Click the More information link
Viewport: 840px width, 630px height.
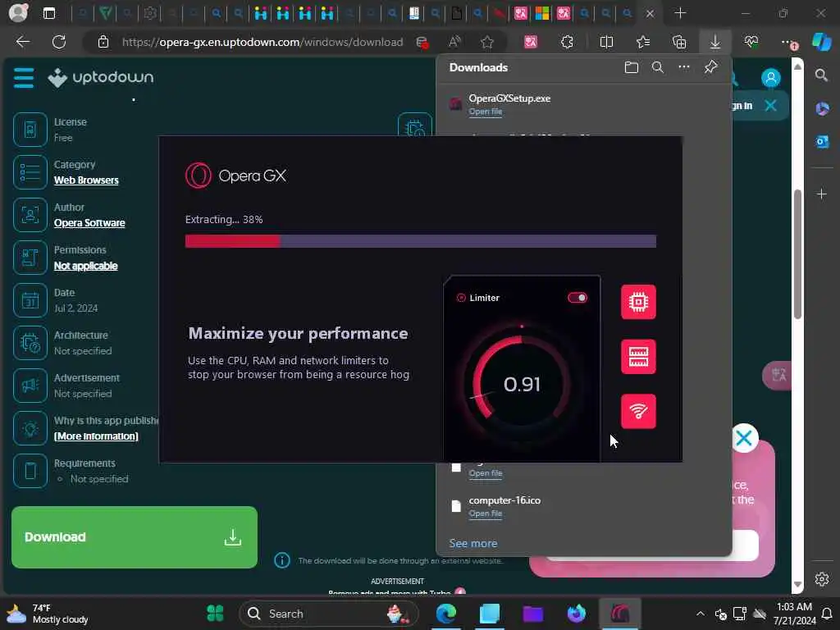tap(96, 436)
